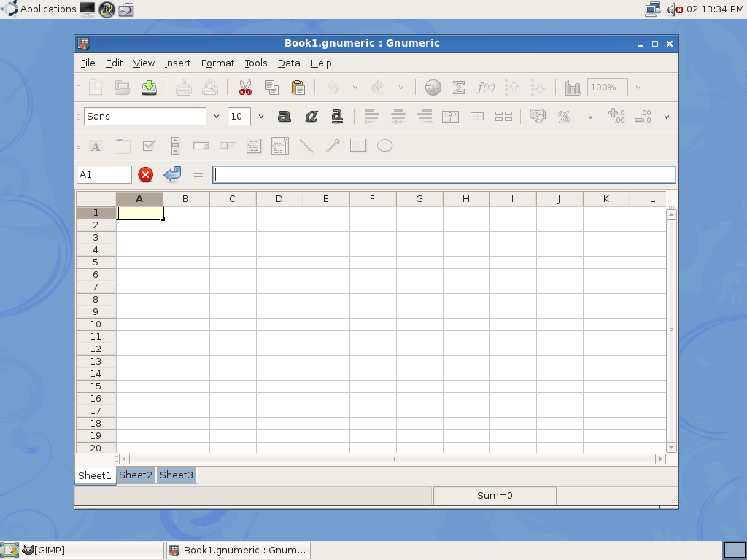Open the Data menu
747x560 pixels.
289,63
